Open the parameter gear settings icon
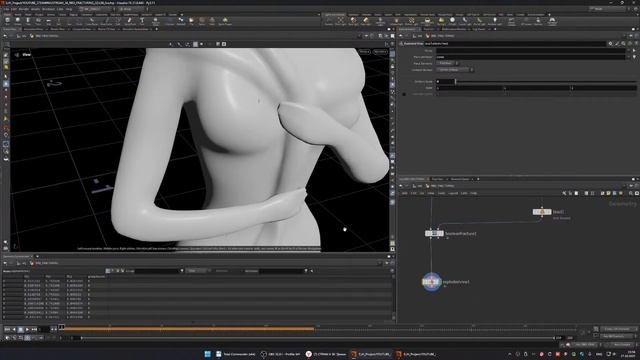640x360 pixels. (610, 43)
